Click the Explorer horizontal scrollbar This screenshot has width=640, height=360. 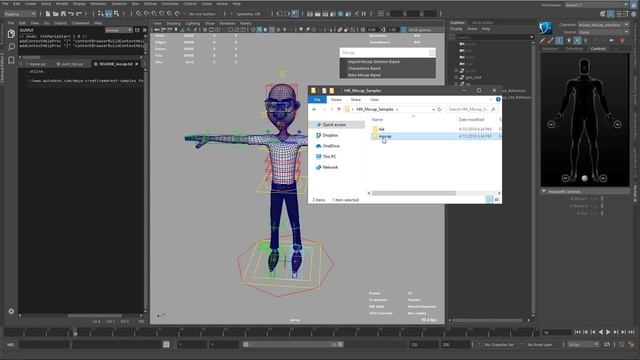point(413,193)
